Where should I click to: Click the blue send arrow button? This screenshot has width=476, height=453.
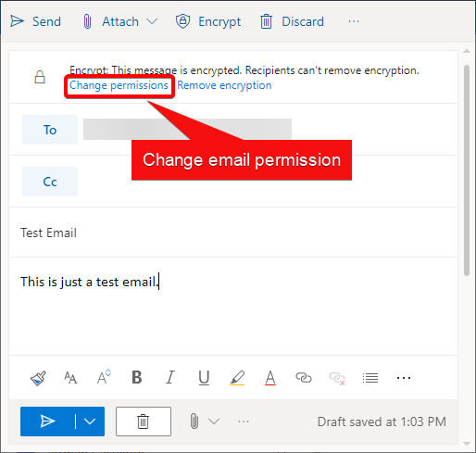47,422
